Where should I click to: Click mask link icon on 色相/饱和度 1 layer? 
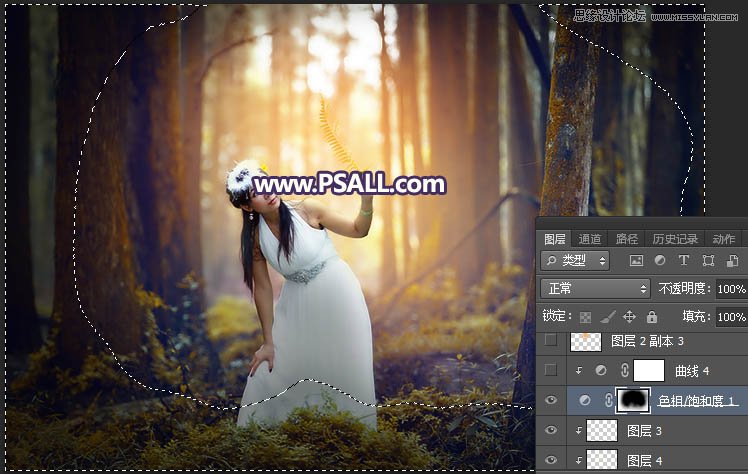pos(609,400)
